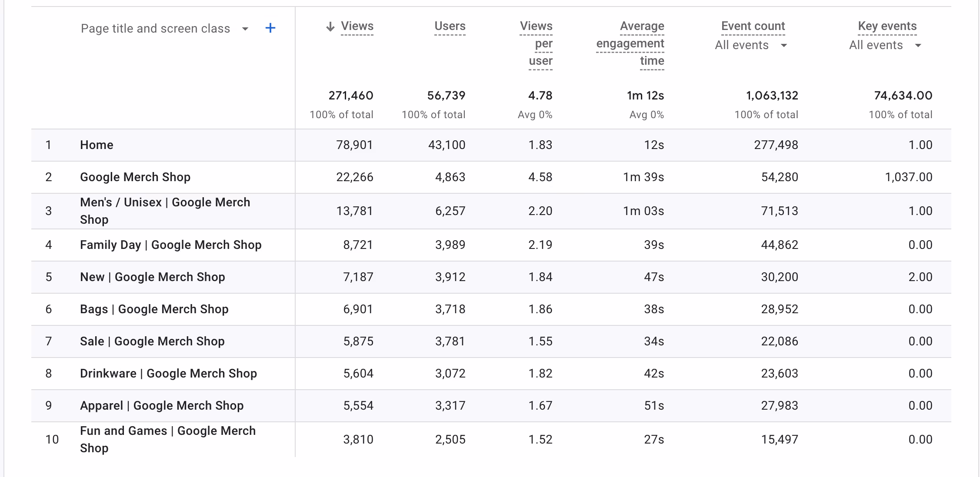Click Sale views per user 1.55
The image size is (980, 477).
click(540, 341)
